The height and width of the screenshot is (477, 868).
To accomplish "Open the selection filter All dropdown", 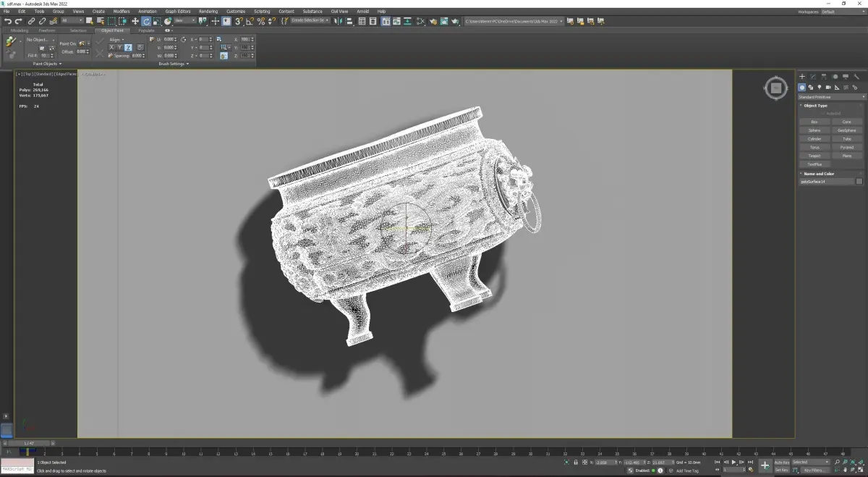I will pos(72,21).
